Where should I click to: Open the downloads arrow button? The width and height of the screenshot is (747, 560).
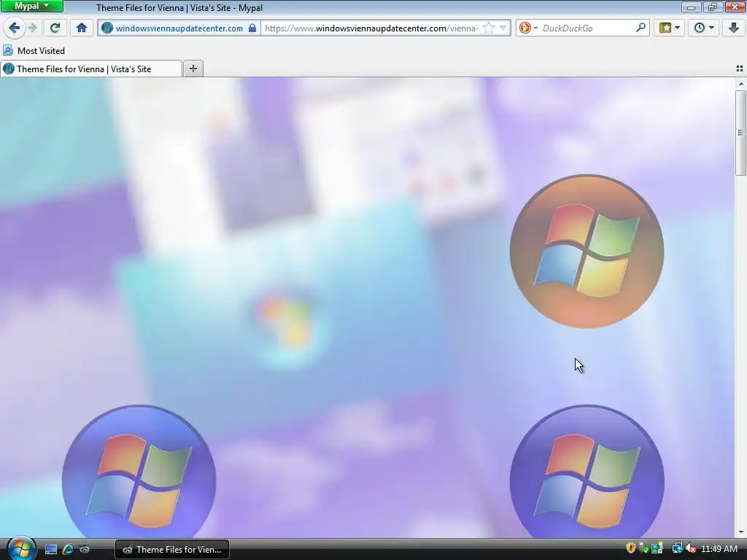click(734, 28)
